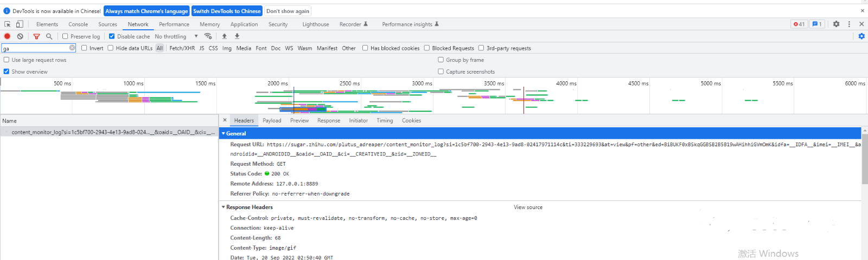Image resolution: width=868 pixels, height=260 pixels.
Task: Toggle the red filter funnel icon
Action: click(36, 36)
